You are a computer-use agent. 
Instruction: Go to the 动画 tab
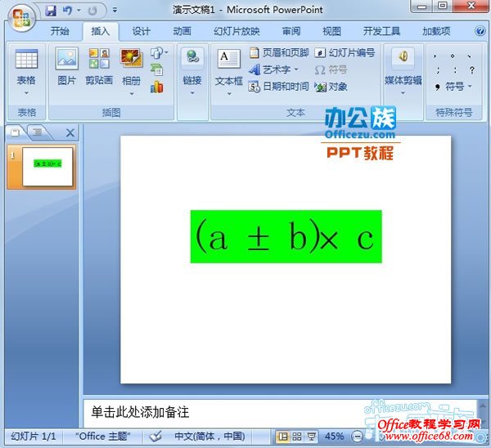tap(182, 31)
